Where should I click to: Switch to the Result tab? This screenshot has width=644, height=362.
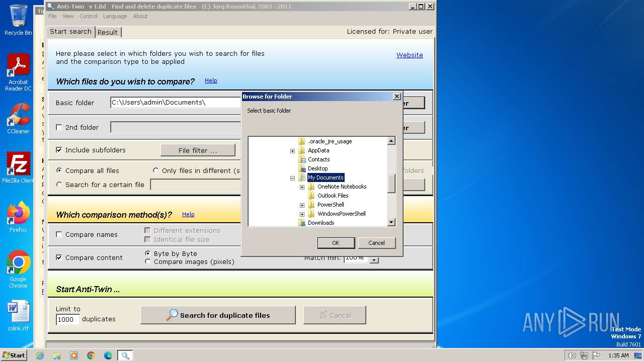[x=108, y=32]
